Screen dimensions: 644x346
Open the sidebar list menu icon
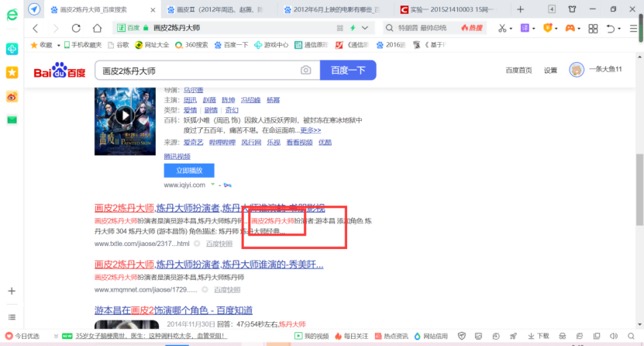(12, 317)
